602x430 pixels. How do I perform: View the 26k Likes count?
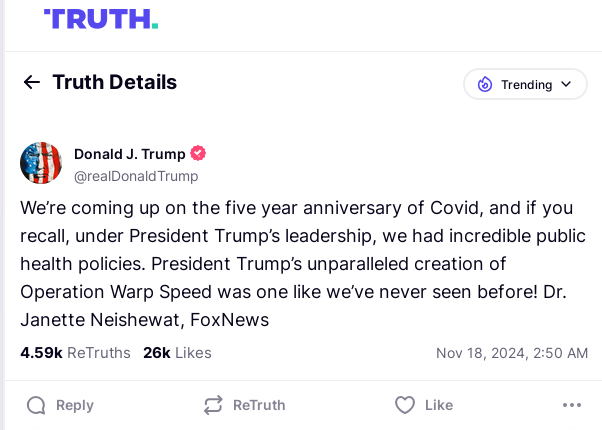coord(177,352)
